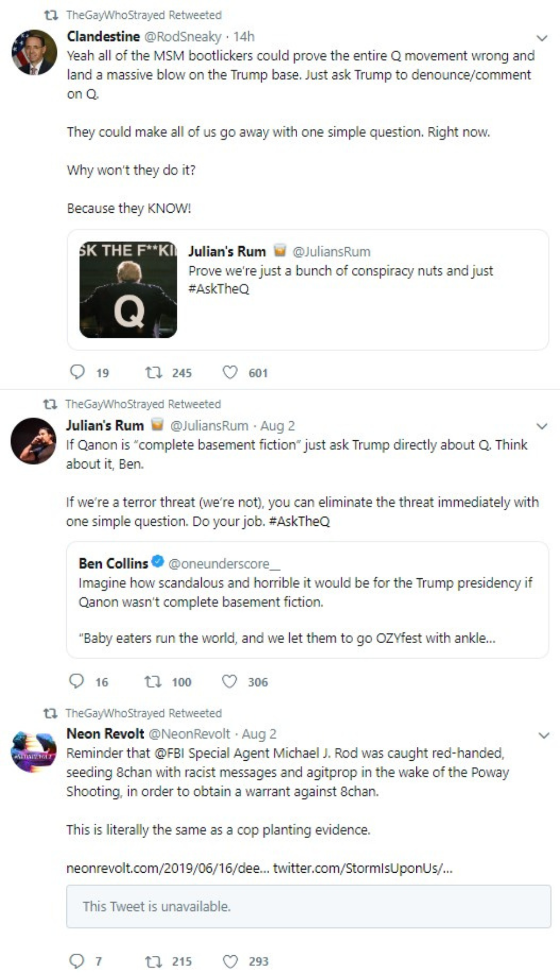
Task: Open the Neon Revolt tweet options chevron
Action: tap(544, 736)
